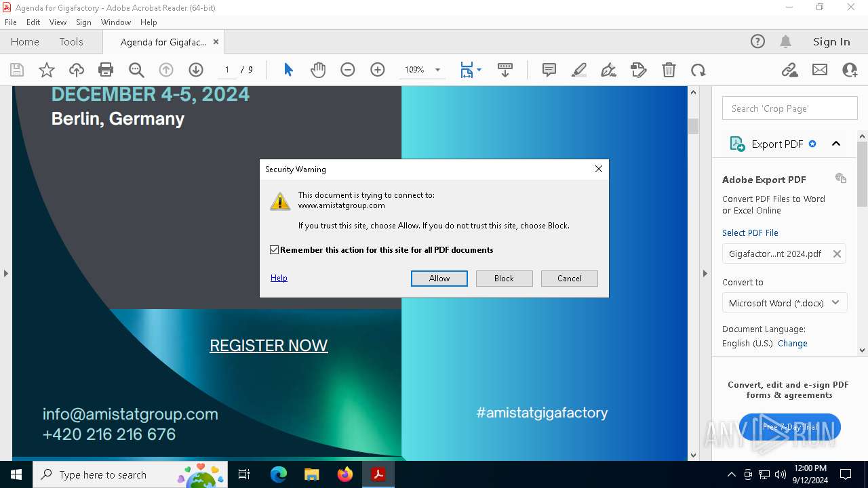Screen dimensions: 868x488
Task: Collapse the Export PDF panel chevron
Action: pos(836,144)
